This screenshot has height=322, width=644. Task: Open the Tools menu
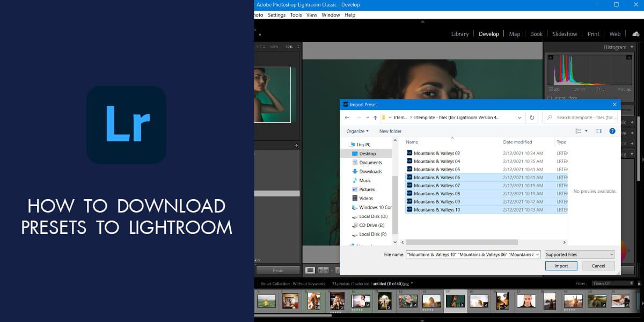pos(296,15)
